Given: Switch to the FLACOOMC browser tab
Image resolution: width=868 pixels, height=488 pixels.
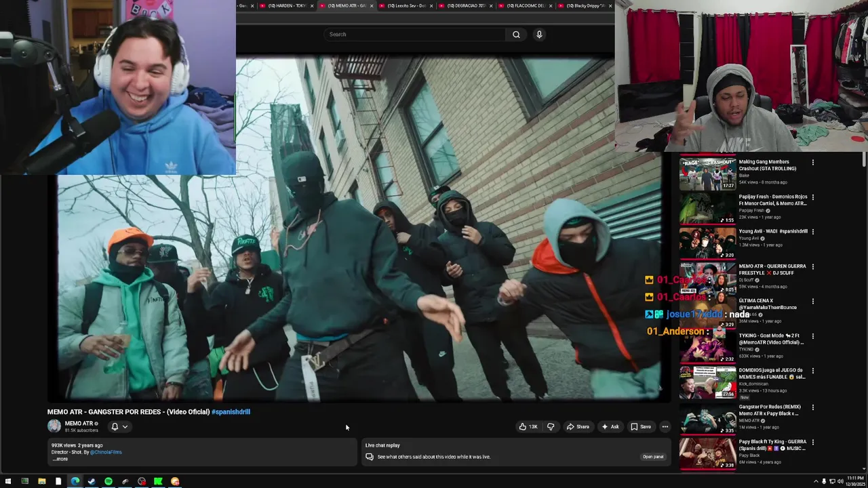Looking at the screenshot, I should coord(526,6).
